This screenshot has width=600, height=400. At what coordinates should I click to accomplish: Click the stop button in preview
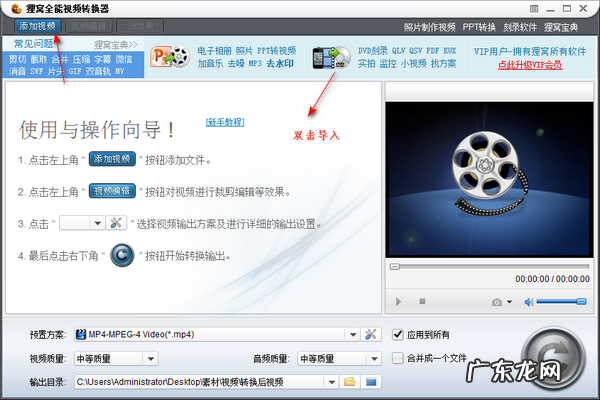coord(422,301)
